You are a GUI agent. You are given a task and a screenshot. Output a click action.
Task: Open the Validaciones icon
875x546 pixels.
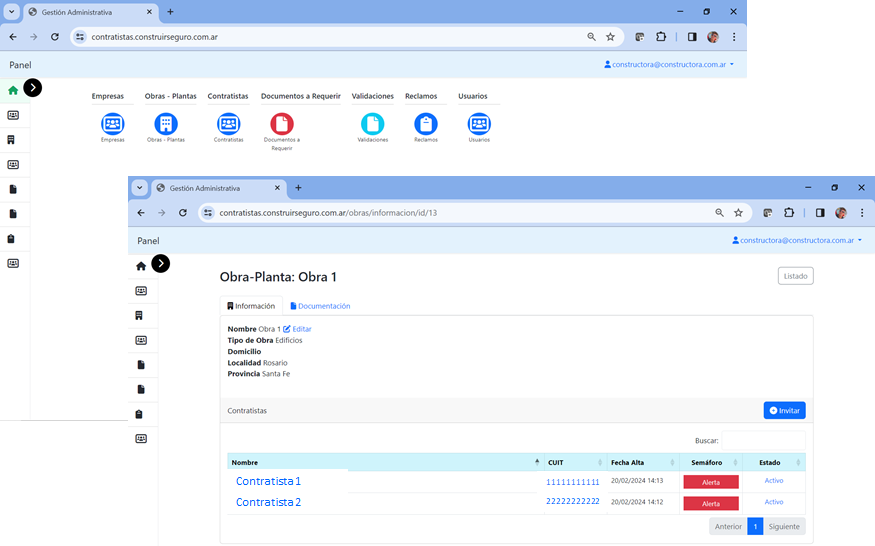point(372,124)
